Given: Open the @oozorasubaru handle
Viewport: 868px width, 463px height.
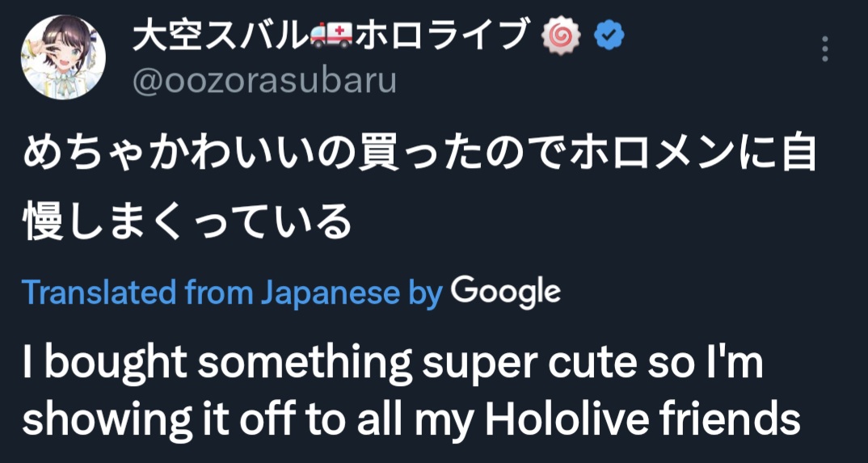Looking at the screenshot, I should (264, 82).
